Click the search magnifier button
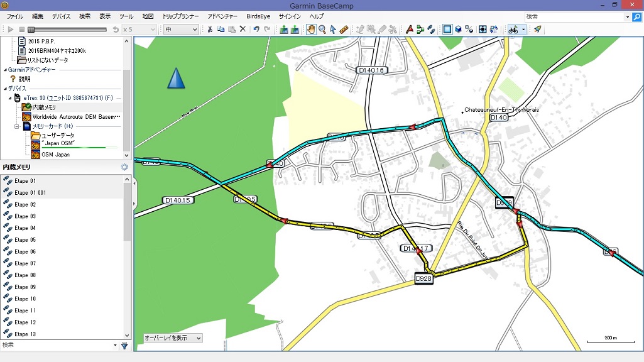The width and height of the screenshot is (644, 362). (x=636, y=17)
